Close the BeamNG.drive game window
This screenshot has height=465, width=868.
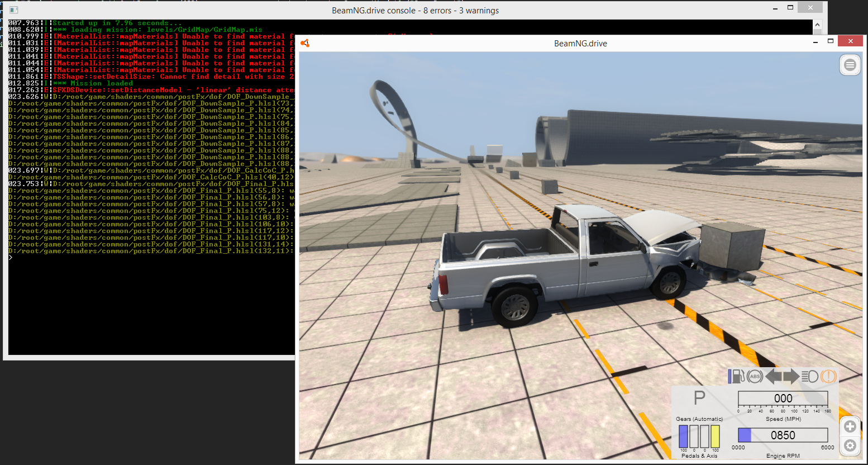click(x=851, y=41)
